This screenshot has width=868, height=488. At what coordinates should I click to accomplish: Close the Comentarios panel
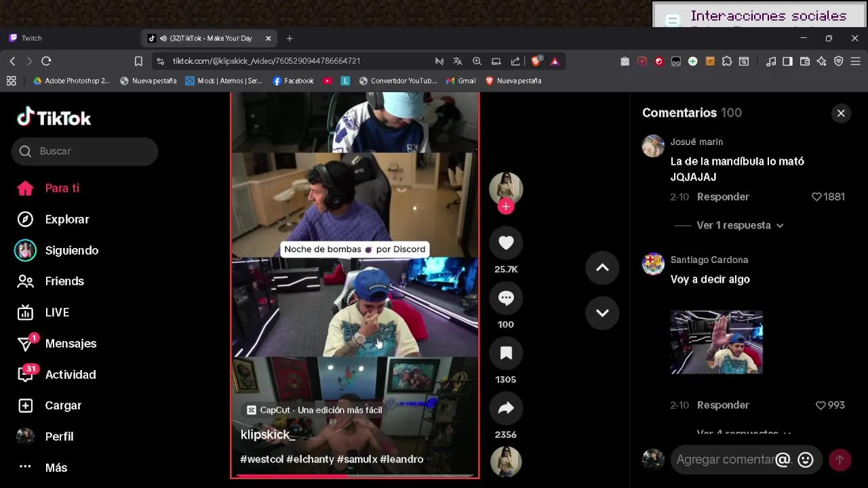point(841,113)
